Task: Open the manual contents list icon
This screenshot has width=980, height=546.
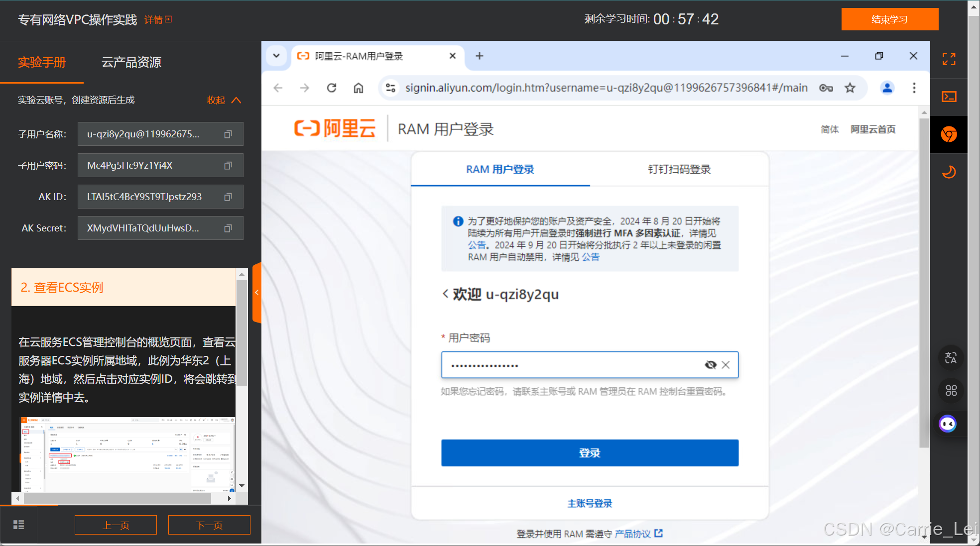Action: (18, 525)
